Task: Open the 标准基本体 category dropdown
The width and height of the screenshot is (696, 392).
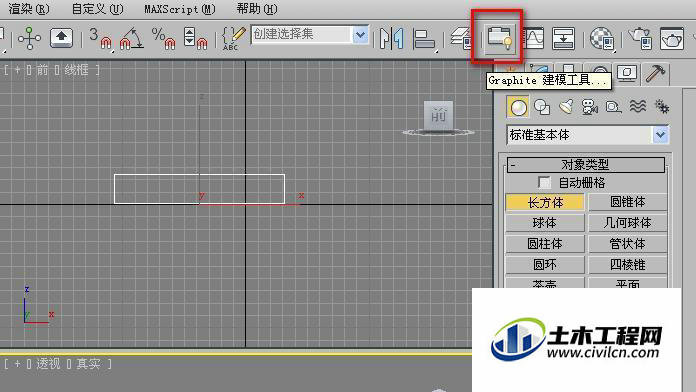Action: point(660,135)
